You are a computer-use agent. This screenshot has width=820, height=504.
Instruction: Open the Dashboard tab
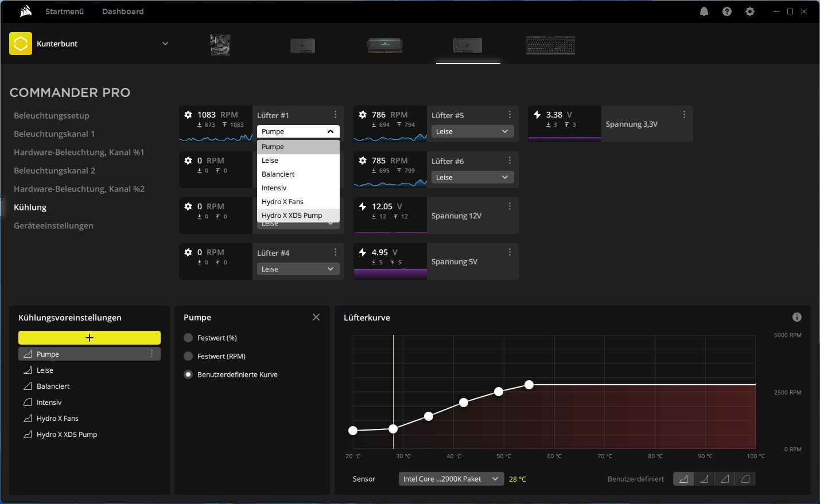point(123,11)
